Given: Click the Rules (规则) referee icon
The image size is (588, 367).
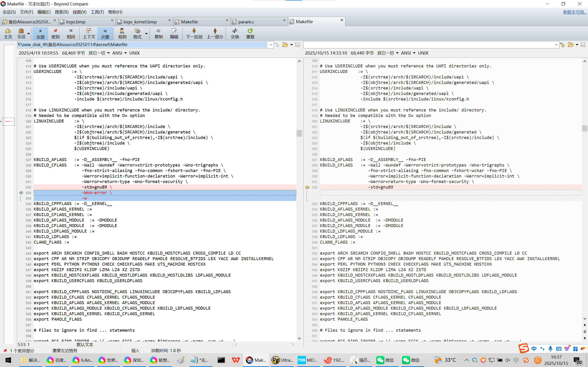Looking at the screenshot, I should 122,33.
